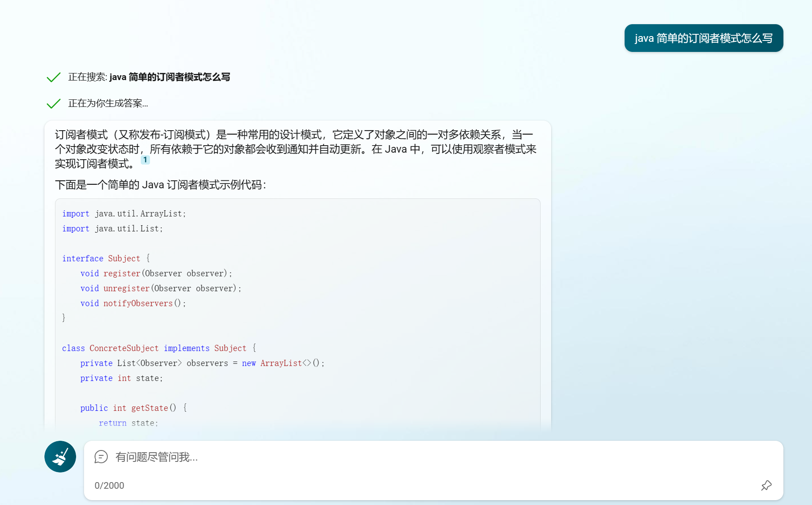Click the sentence 下面是一个简单的 Java 订阅者模式示例代码
Image resolution: width=812 pixels, height=505 pixels.
coord(161,185)
